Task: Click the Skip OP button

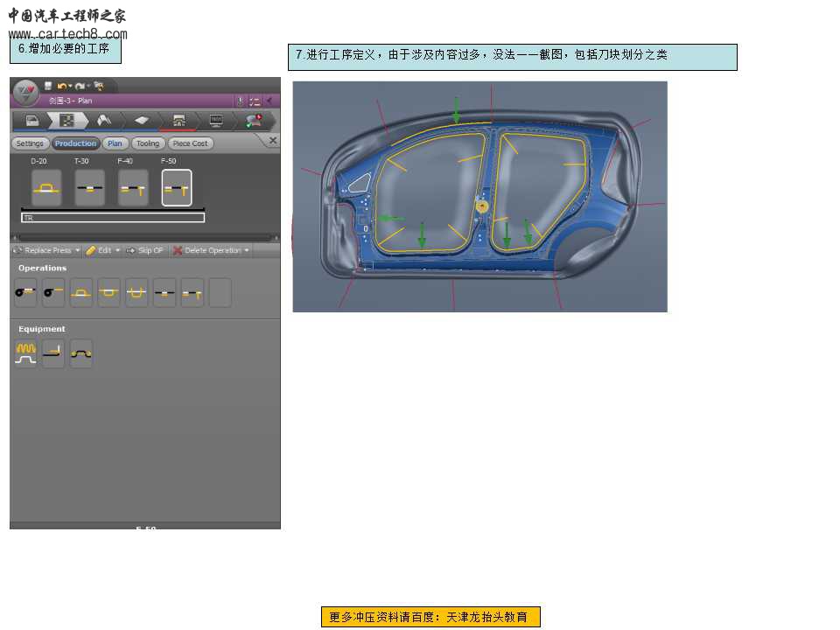Action: [144, 250]
